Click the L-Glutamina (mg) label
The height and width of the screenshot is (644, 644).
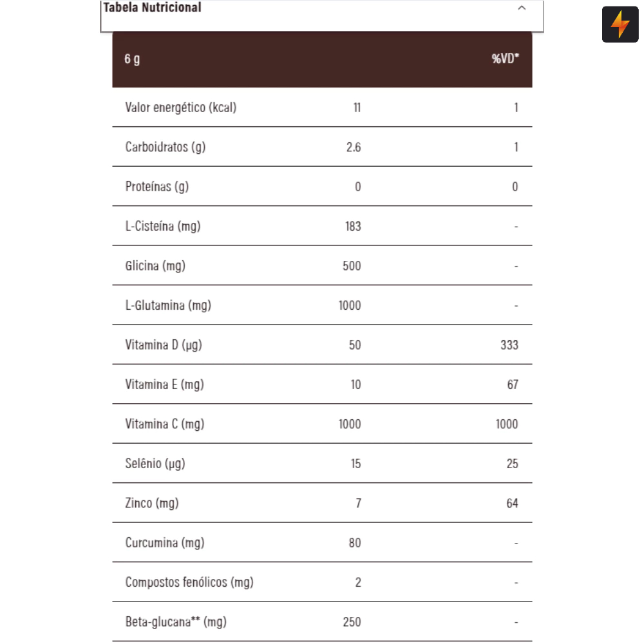click(x=168, y=305)
